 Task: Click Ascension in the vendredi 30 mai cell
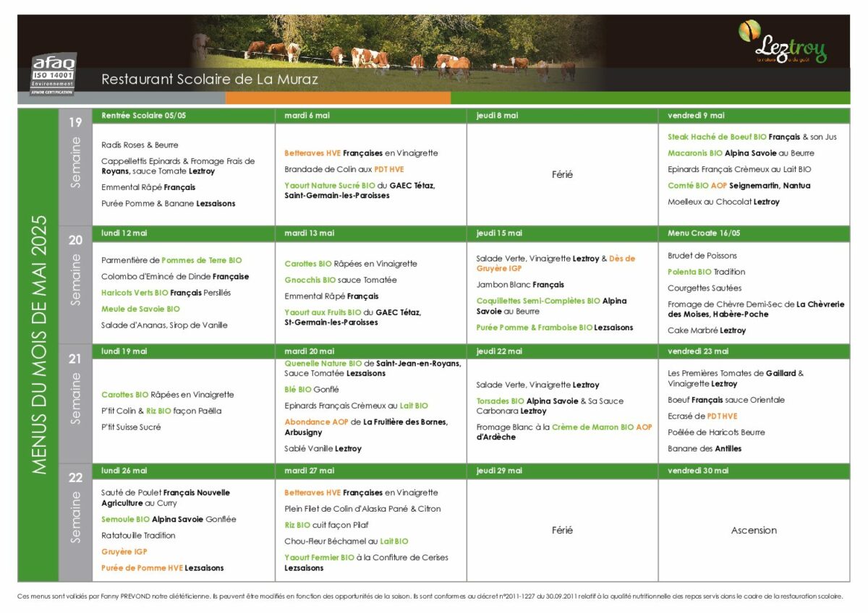tap(754, 531)
